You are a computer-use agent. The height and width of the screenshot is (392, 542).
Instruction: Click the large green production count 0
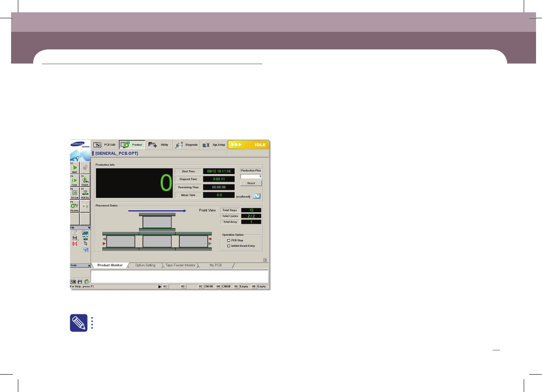pyautogui.click(x=166, y=183)
